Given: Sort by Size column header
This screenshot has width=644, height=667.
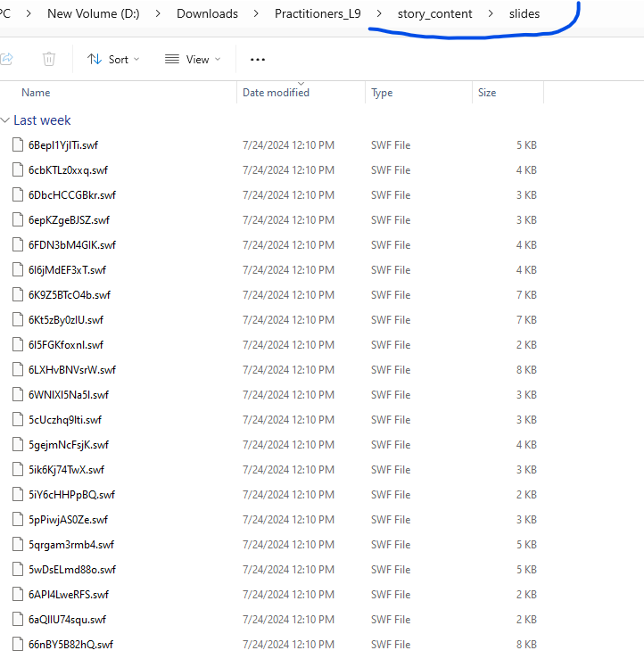Looking at the screenshot, I should [487, 93].
